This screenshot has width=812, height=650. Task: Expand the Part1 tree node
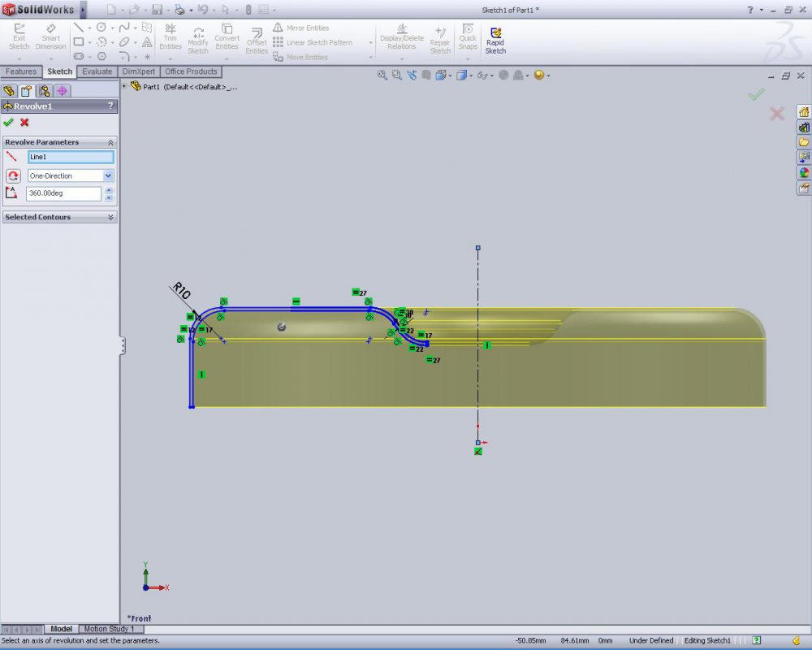(124, 87)
